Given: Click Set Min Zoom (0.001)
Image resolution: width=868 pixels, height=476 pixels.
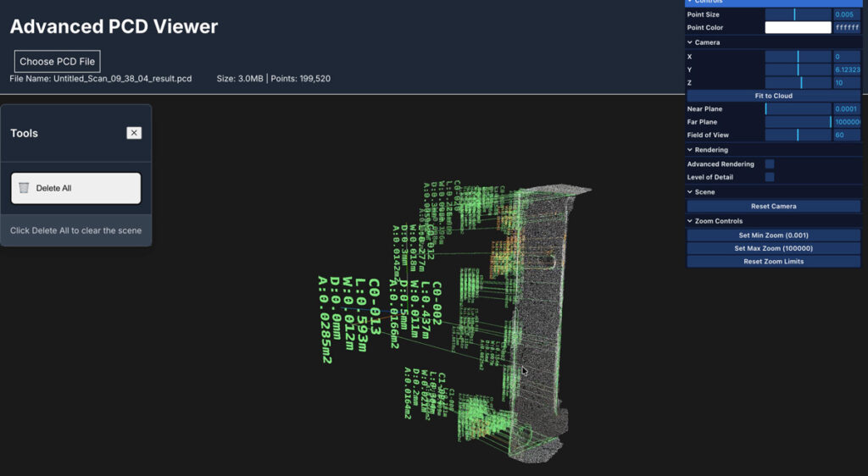Looking at the screenshot, I should 773,235.
